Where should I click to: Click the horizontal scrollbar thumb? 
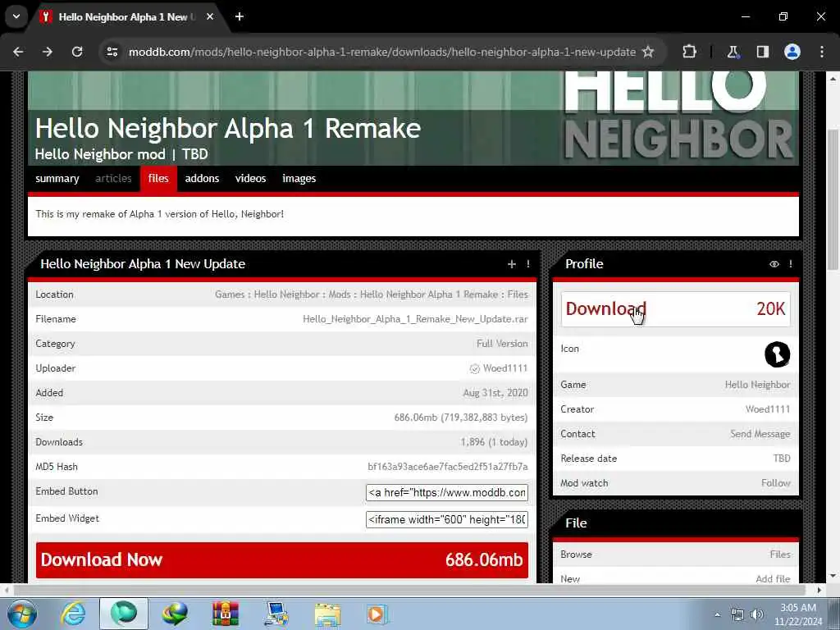coord(409,591)
